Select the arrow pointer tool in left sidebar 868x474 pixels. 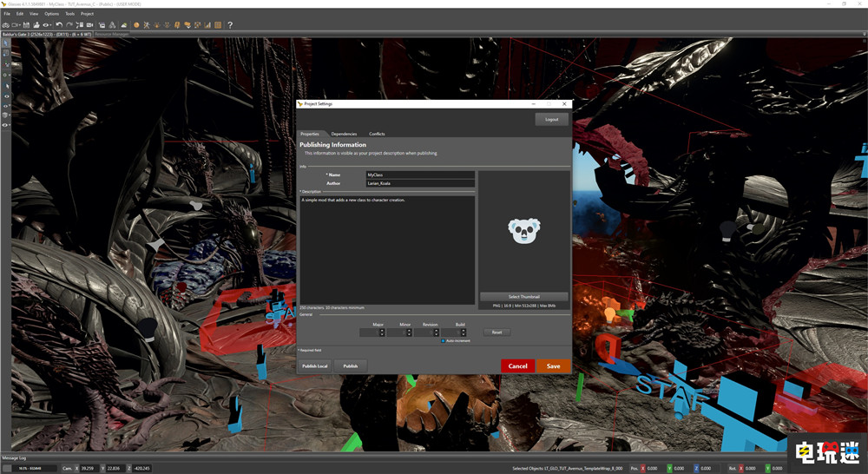tap(6, 43)
